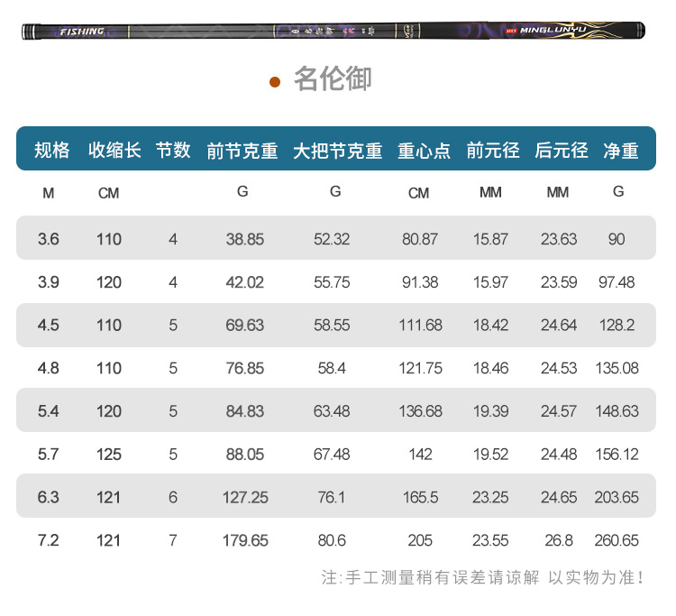Click the 55.75 handle section weight
676x616 pixels.
332,282
